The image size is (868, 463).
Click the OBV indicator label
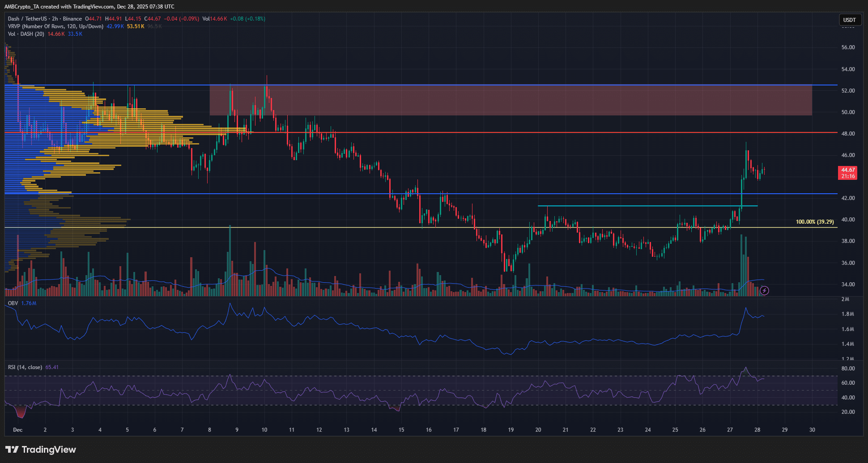(x=13, y=303)
